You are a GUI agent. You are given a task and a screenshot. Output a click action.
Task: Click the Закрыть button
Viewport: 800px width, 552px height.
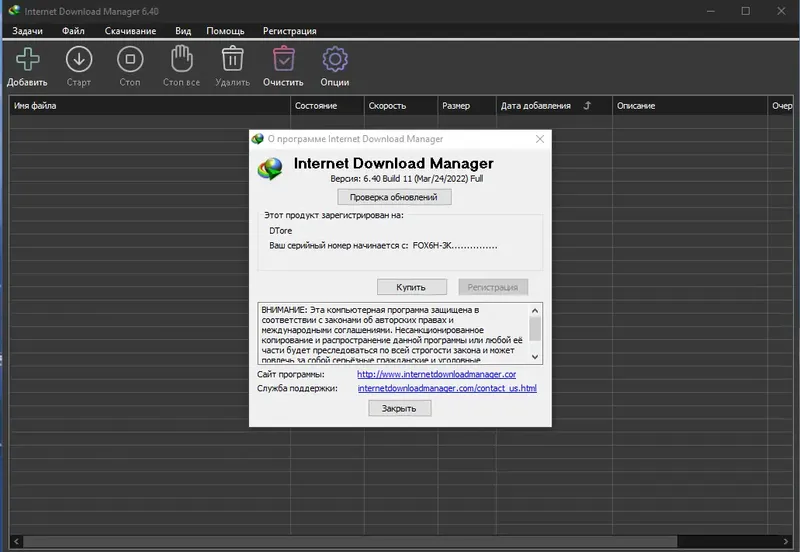tap(399, 408)
